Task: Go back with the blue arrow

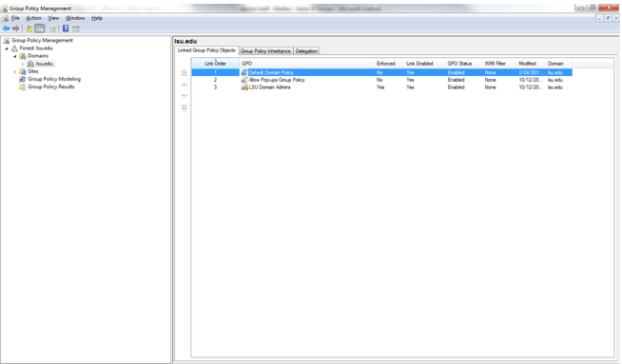Action: point(6,29)
